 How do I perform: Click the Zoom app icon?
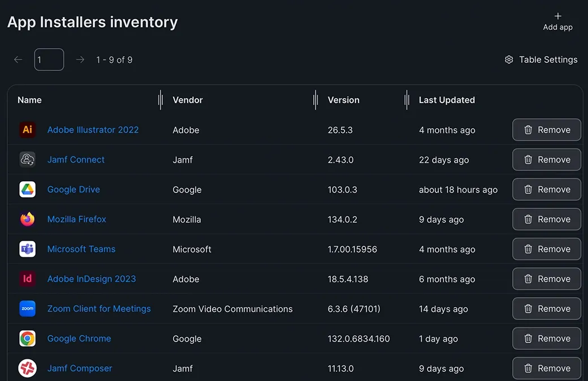click(27, 309)
